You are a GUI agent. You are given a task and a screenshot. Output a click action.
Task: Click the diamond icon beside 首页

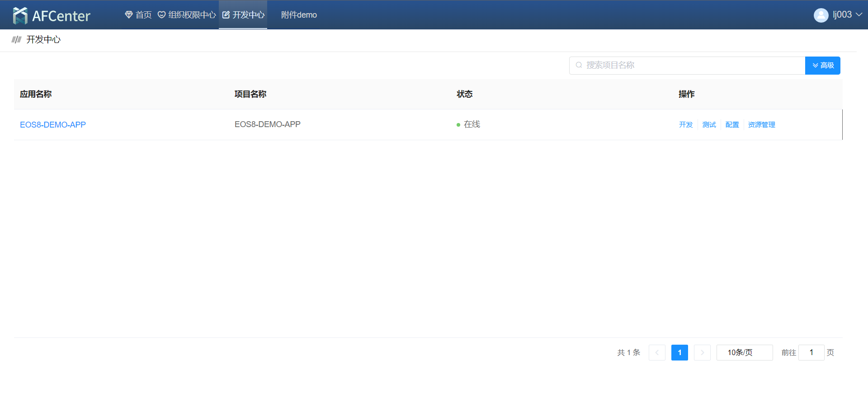coord(129,15)
